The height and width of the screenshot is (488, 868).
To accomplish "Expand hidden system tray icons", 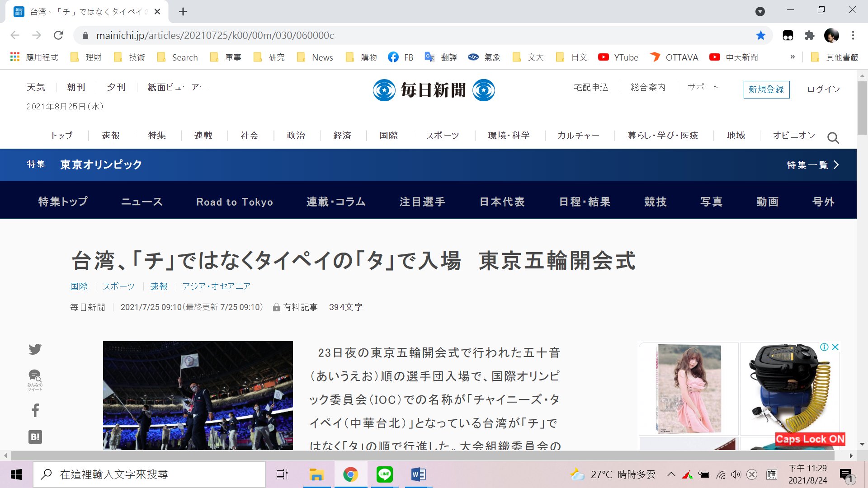I will (671, 474).
